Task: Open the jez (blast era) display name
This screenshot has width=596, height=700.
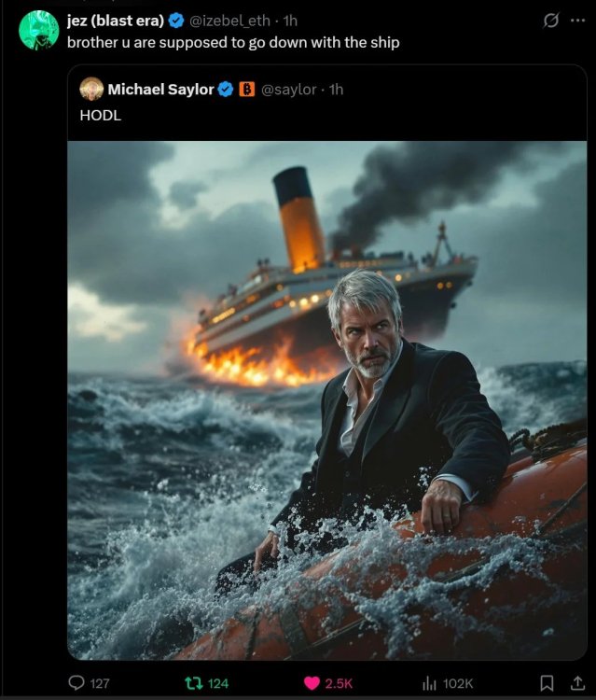Action: [x=116, y=21]
